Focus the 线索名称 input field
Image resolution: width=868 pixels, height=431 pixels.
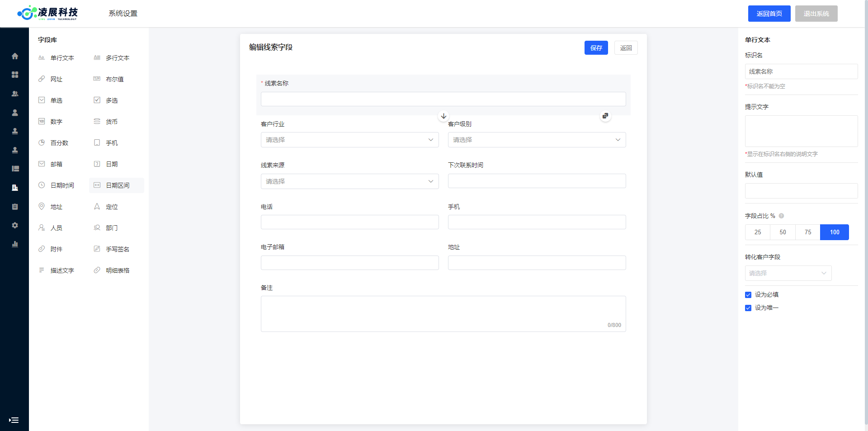443,99
